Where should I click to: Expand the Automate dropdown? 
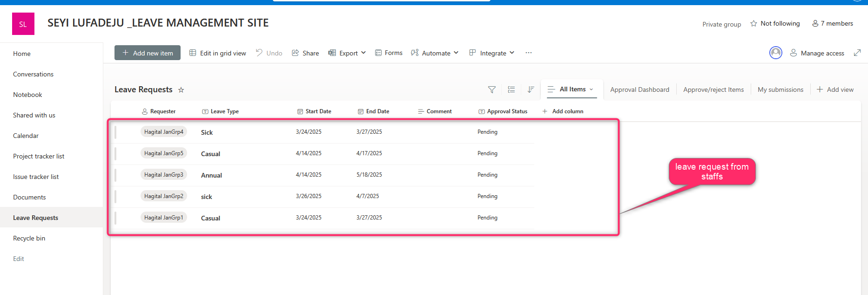coord(435,53)
